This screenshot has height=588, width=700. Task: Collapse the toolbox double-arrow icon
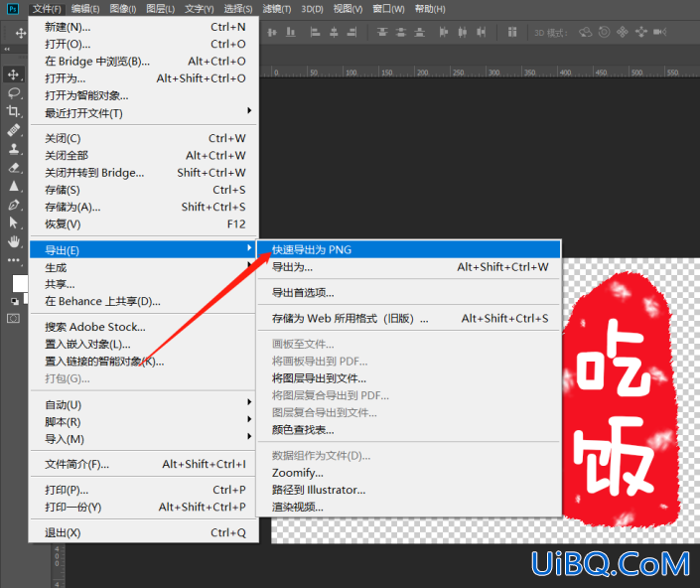click(7, 49)
